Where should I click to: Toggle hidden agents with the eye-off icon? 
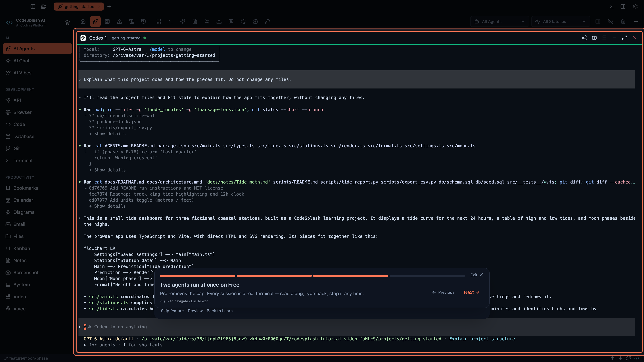610,21
